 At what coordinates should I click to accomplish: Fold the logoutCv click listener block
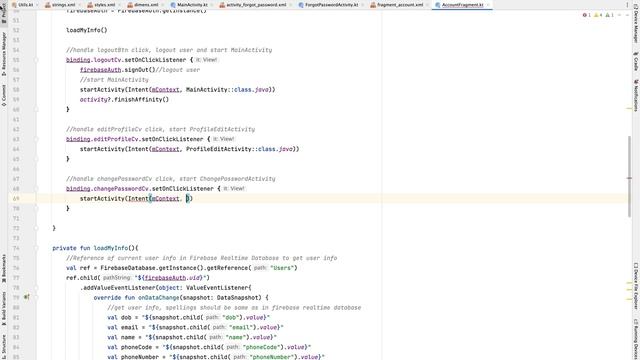click(36, 60)
